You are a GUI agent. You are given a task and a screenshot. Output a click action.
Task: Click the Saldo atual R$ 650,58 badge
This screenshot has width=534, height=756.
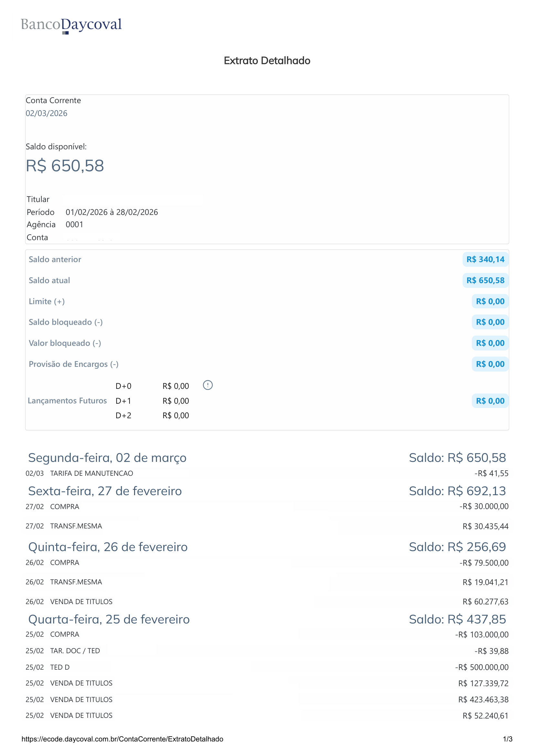click(485, 281)
